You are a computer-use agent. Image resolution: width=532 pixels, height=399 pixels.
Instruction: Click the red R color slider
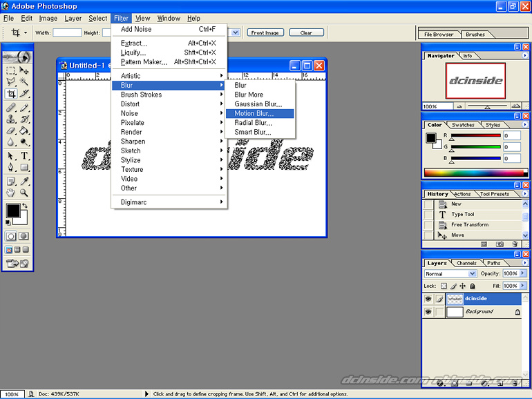[475, 135]
